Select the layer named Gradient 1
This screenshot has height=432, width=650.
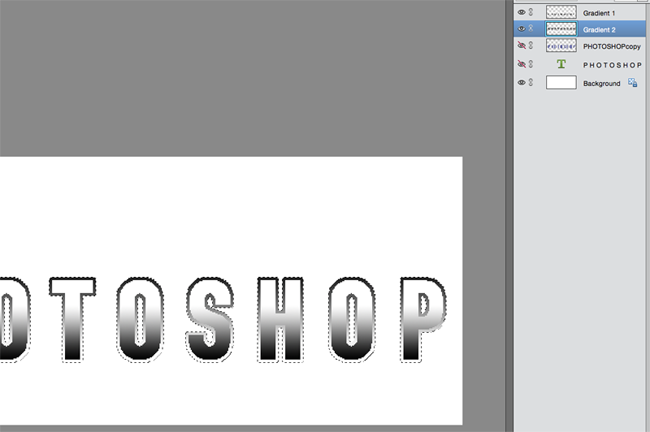[x=599, y=13]
